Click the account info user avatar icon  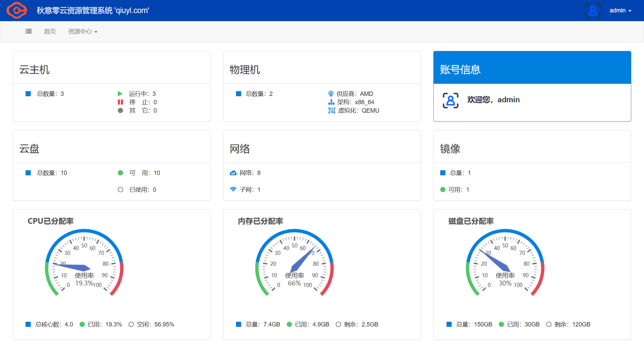pyautogui.click(x=450, y=100)
